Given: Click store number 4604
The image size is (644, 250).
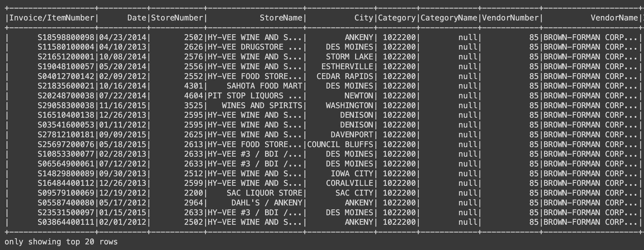Looking at the screenshot, I should [194, 96].
